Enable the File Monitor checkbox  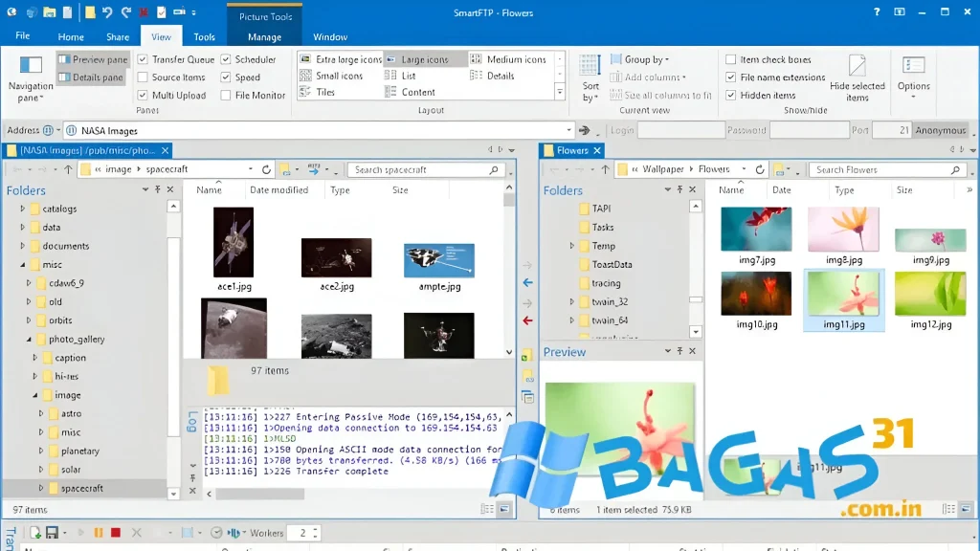(x=226, y=95)
